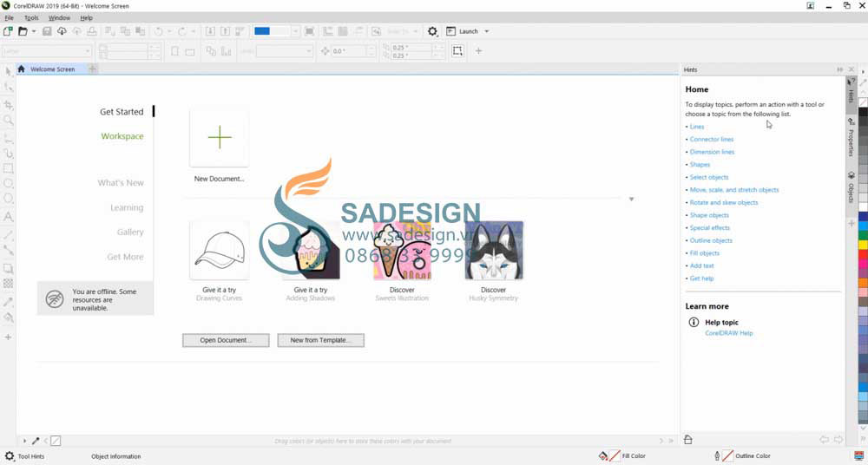Open the Options gear icon
This screenshot has height=465, width=868.
point(432,31)
